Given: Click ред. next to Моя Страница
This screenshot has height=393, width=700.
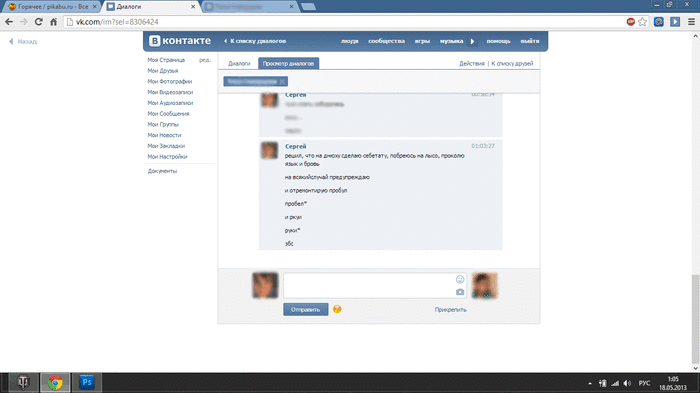Looking at the screenshot, I should click(205, 60).
